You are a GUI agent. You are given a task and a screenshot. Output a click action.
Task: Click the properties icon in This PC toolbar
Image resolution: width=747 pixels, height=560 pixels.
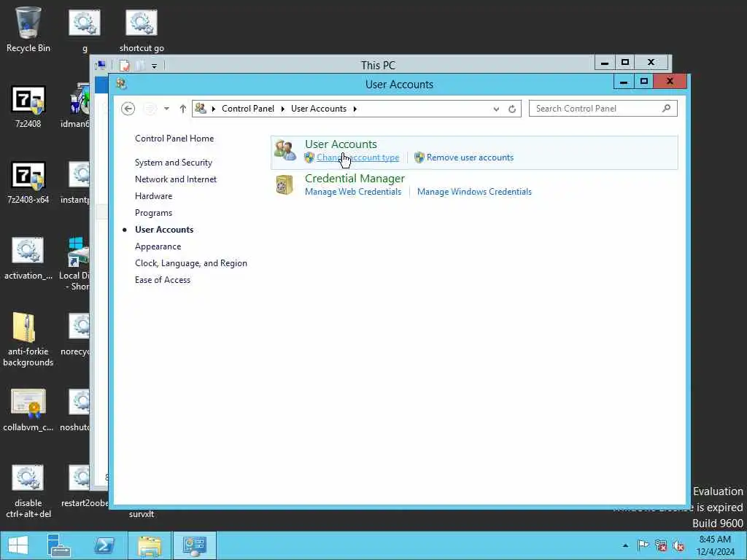coord(125,66)
